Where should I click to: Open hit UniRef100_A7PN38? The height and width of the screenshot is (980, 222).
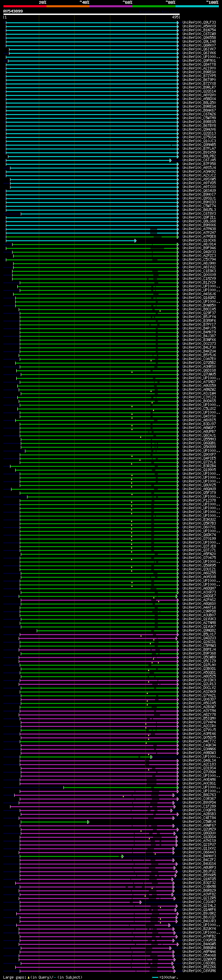pos(199,229)
